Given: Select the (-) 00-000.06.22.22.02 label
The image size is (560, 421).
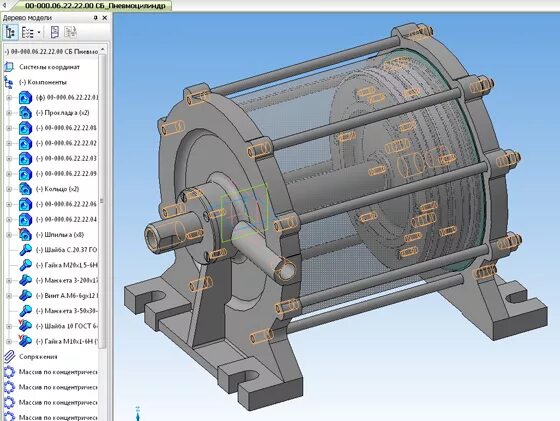Looking at the screenshot, I should [x=66, y=143].
